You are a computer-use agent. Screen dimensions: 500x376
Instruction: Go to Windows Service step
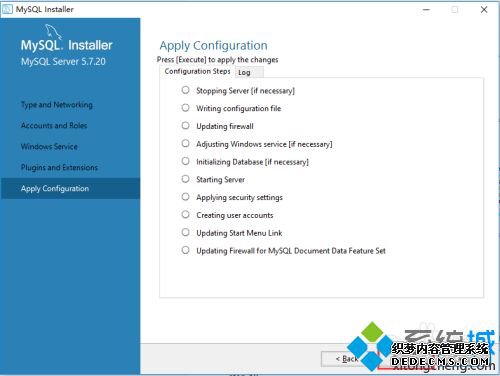click(49, 147)
